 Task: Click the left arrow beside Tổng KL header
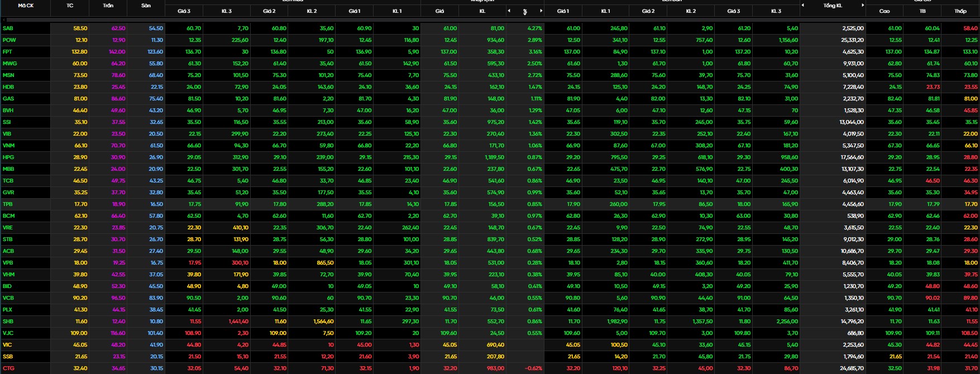(x=802, y=5)
